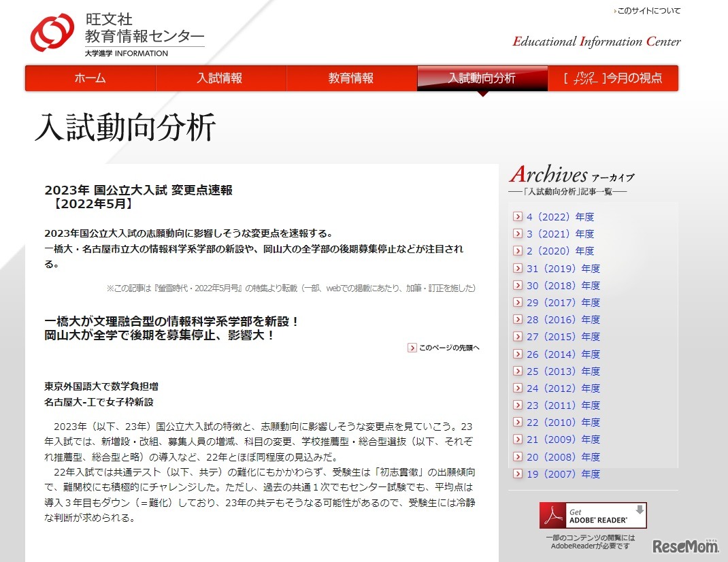This screenshot has height=562, width=728.
Task: Click the ReseMom logo watermark
Action: coord(684,546)
